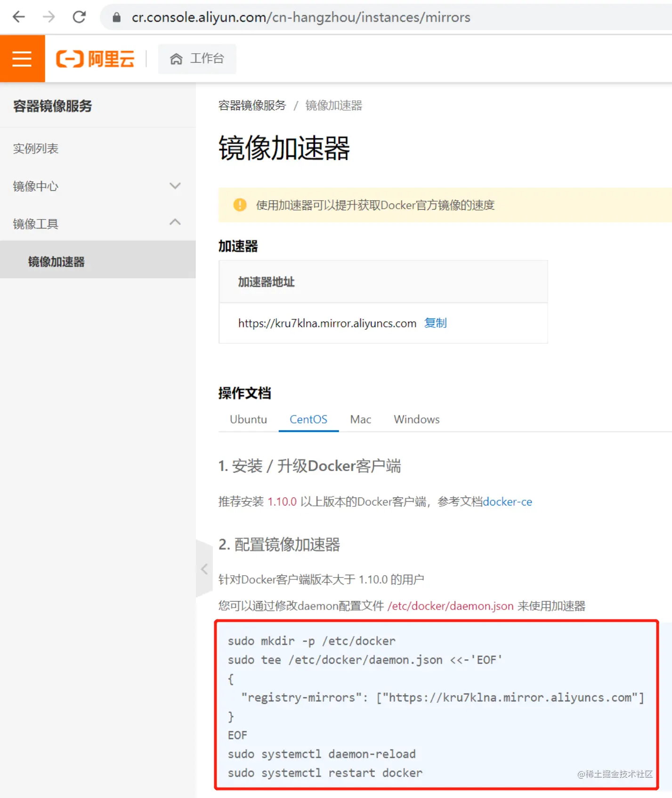The width and height of the screenshot is (672, 798).
Task: Switch to the Mac tab
Action: pos(361,419)
